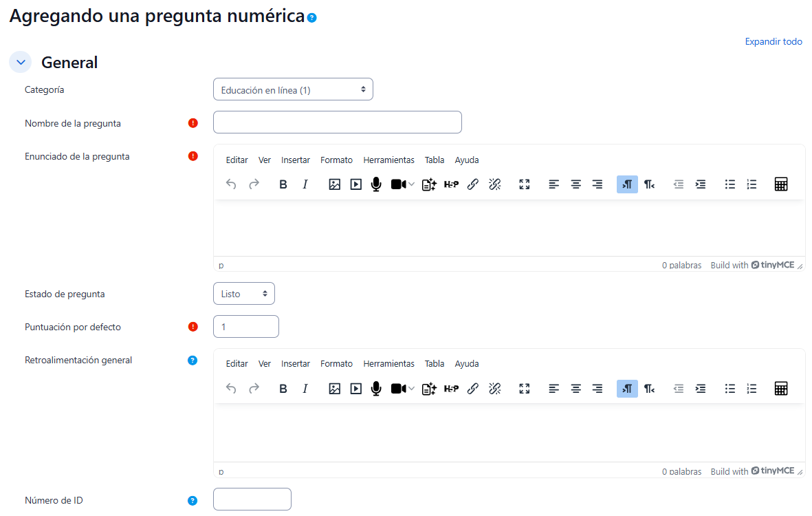
Task: Collapse the General section
Action: click(x=20, y=62)
